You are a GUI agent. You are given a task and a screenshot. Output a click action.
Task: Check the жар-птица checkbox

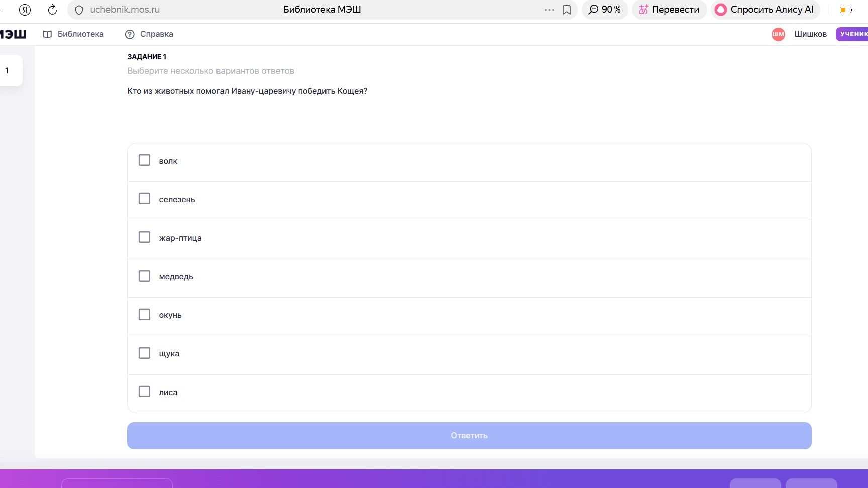pos(144,237)
